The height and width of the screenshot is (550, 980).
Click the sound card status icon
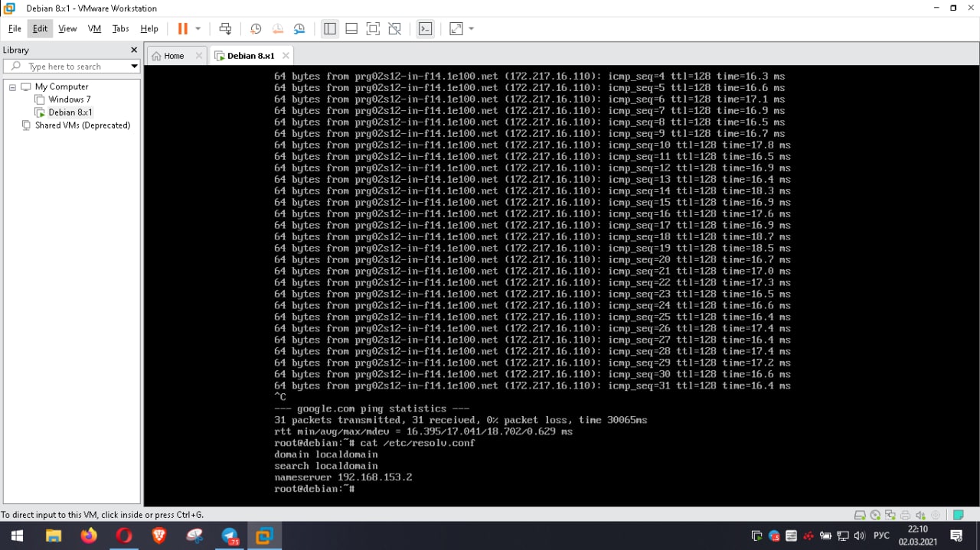click(920, 515)
